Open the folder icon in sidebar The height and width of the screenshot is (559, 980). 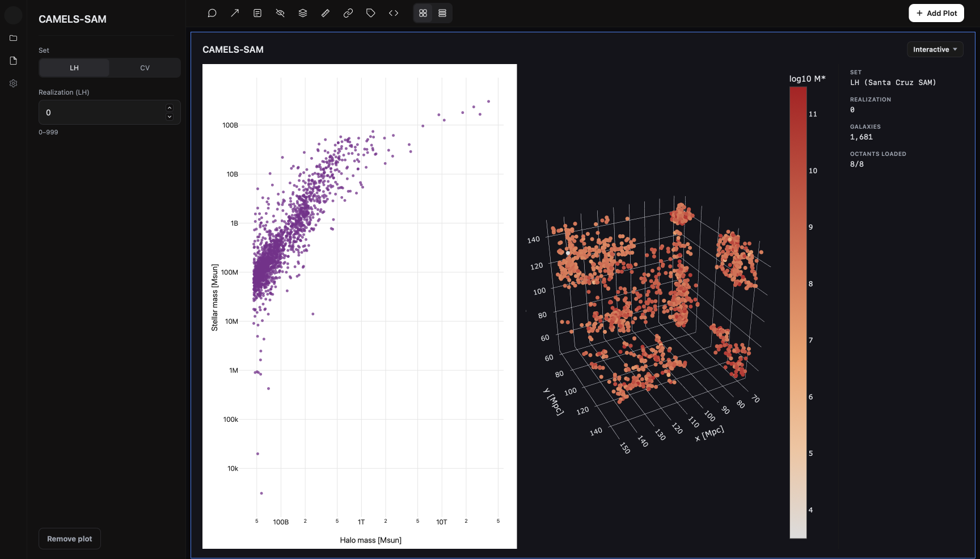click(x=14, y=38)
